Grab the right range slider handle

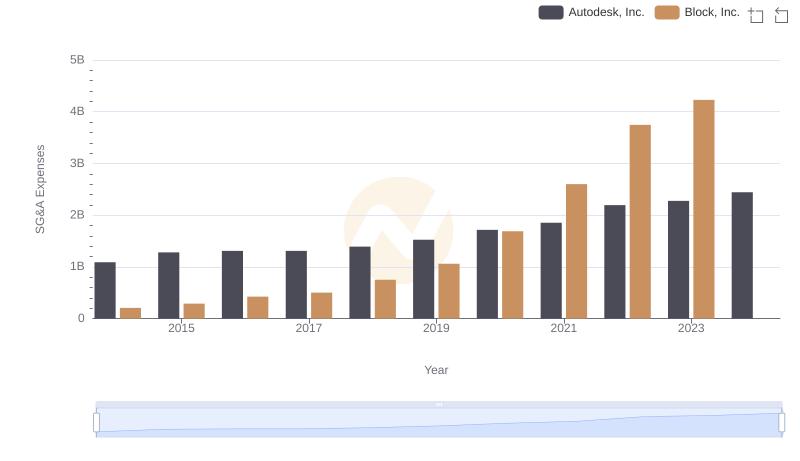coord(781,423)
